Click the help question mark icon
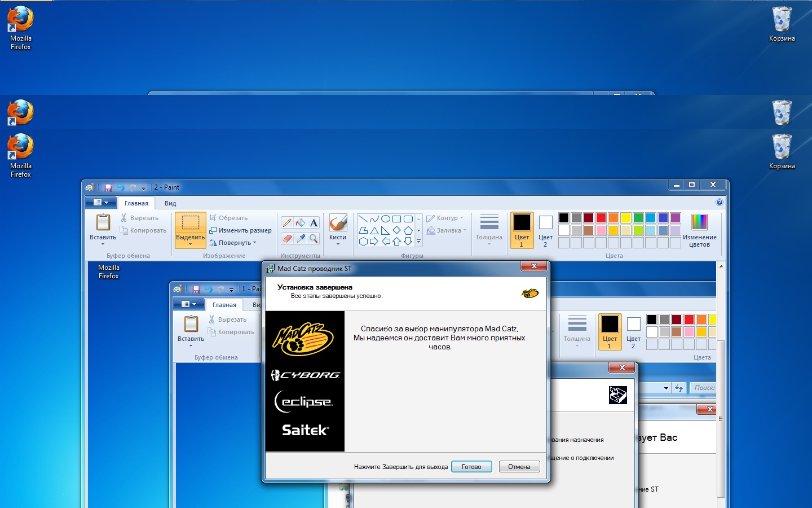 pos(720,202)
